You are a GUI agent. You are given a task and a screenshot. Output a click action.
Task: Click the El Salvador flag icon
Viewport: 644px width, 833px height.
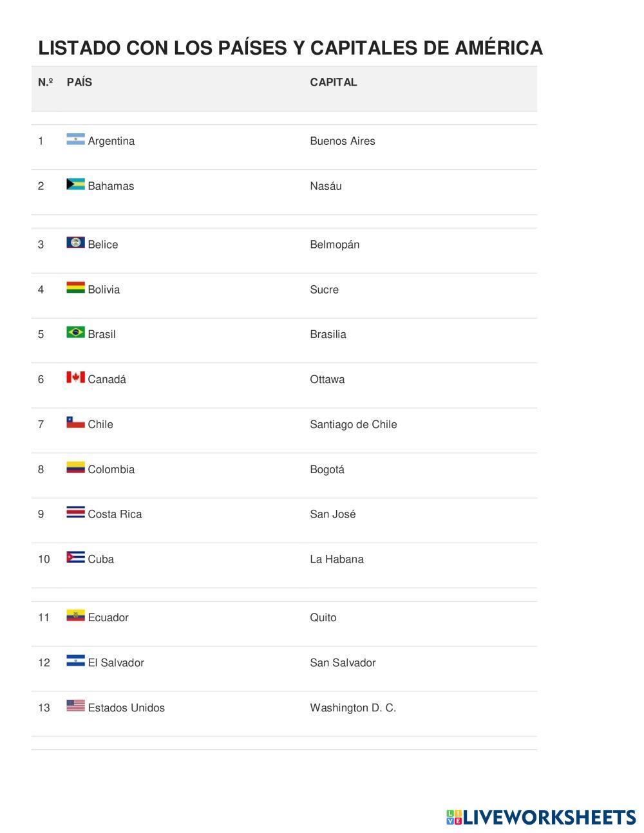point(75,661)
